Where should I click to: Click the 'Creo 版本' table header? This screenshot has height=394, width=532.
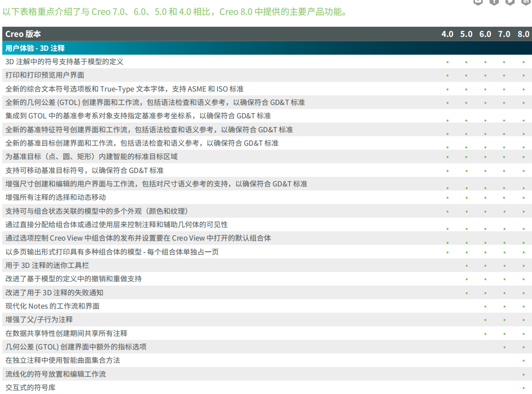tap(23, 34)
